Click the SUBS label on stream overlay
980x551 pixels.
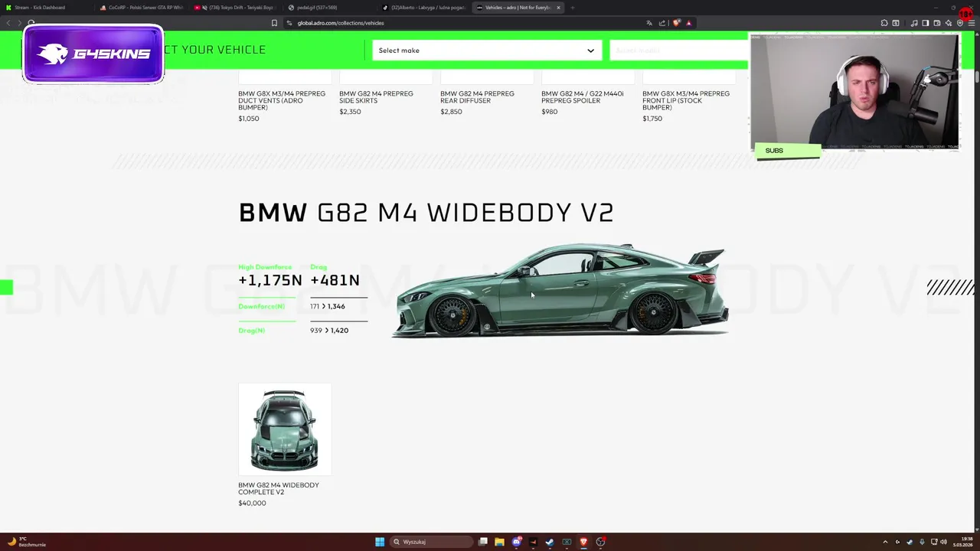click(x=774, y=151)
